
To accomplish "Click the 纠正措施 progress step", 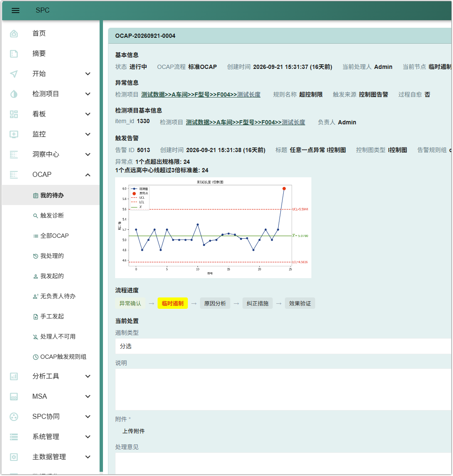I will pyautogui.click(x=258, y=304).
